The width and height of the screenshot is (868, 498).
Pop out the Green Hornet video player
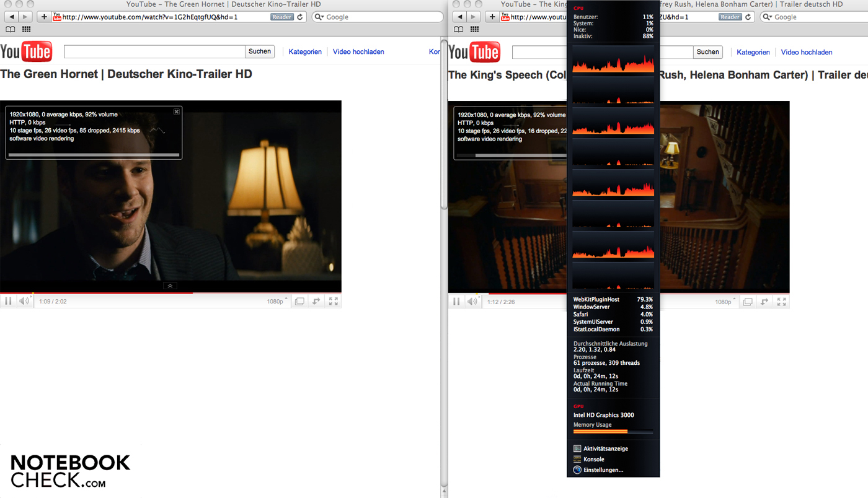(299, 302)
